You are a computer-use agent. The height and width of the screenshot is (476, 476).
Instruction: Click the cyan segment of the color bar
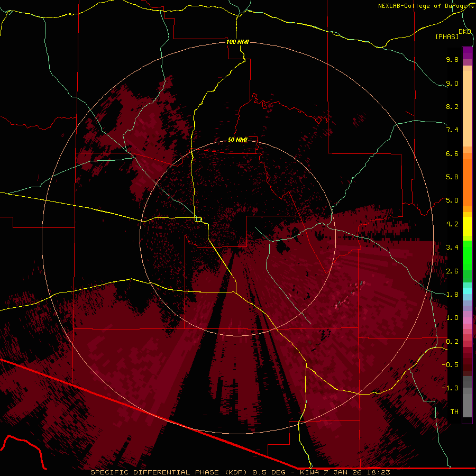tap(467, 291)
